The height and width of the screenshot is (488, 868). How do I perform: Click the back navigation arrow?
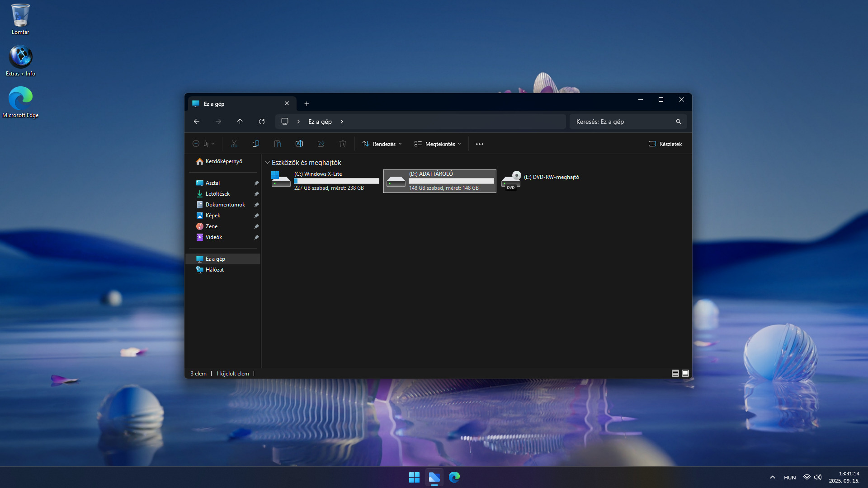[197, 122]
